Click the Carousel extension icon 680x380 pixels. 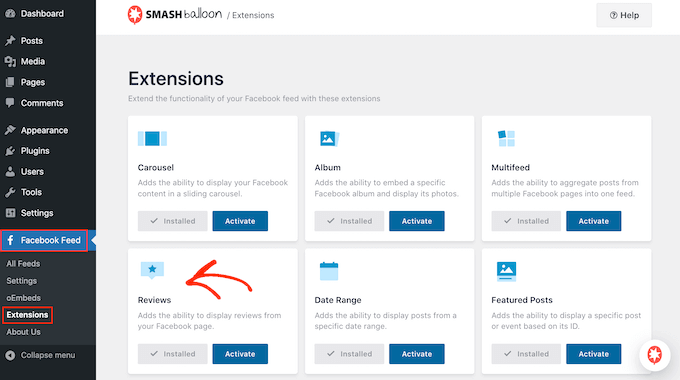152,139
